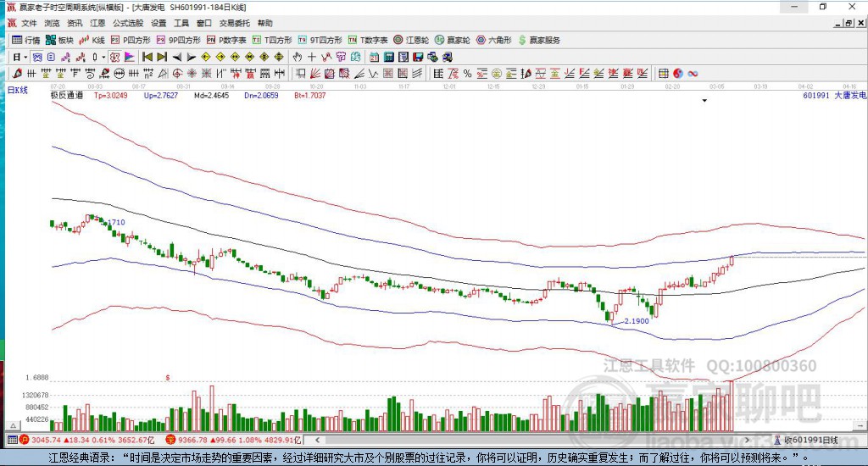This screenshot has height=466, width=868.
Task: Select the hand pan tool
Action: tap(298, 57)
